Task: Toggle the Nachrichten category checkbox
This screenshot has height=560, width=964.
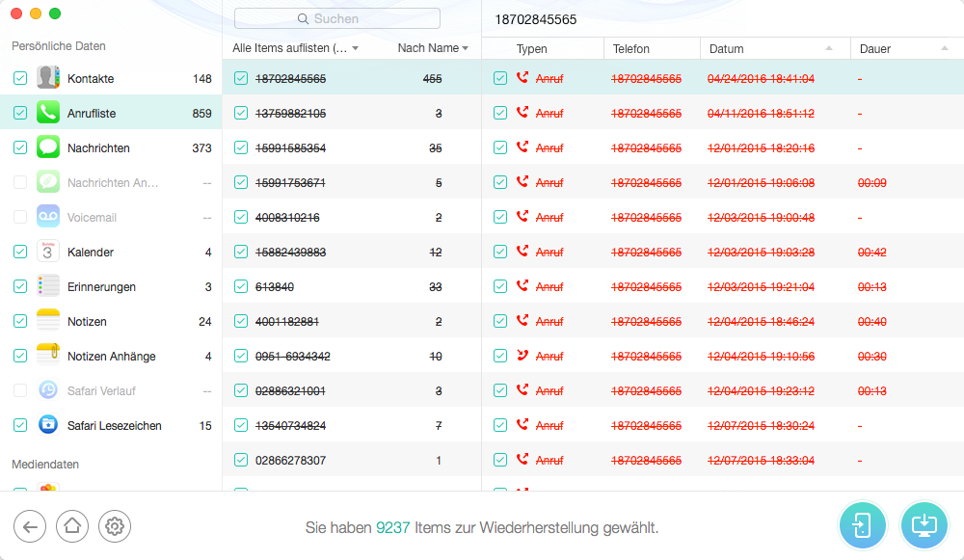Action: coord(20,147)
